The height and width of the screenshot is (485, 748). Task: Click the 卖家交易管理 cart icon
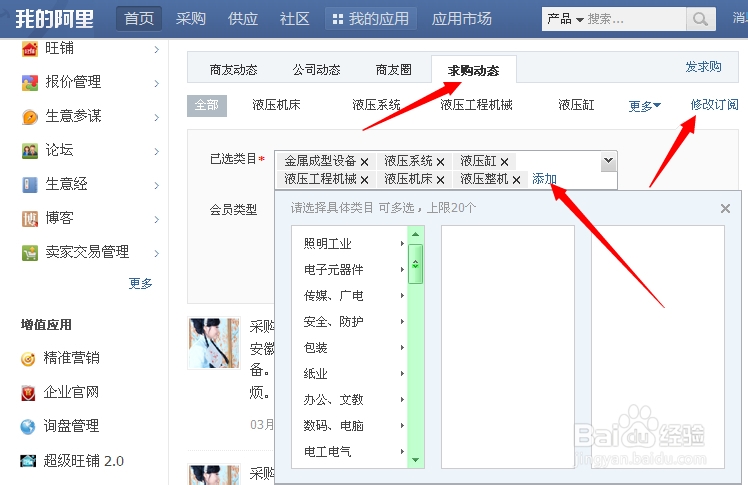point(30,252)
